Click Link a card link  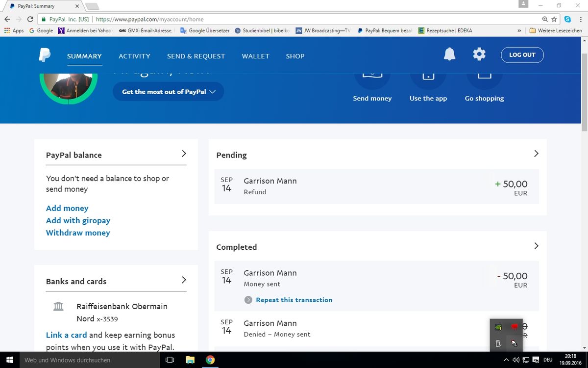click(66, 335)
